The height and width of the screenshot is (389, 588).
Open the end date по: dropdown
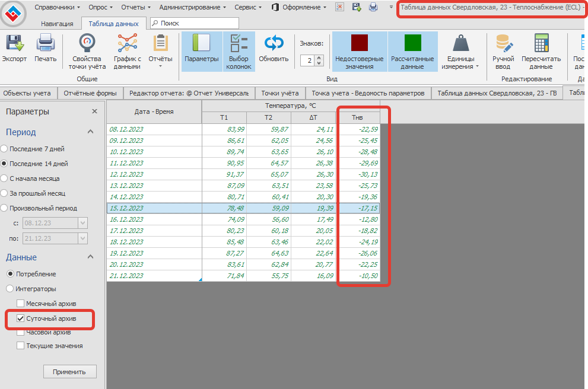click(x=83, y=238)
